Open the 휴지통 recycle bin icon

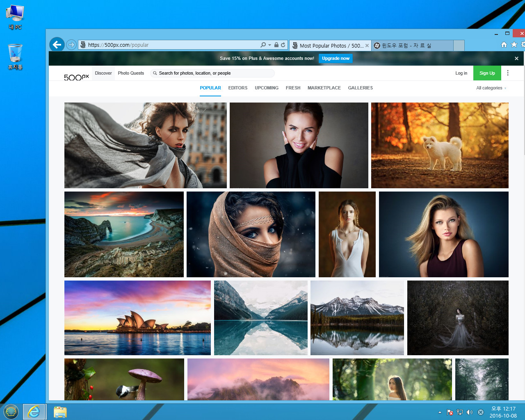[x=15, y=57]
